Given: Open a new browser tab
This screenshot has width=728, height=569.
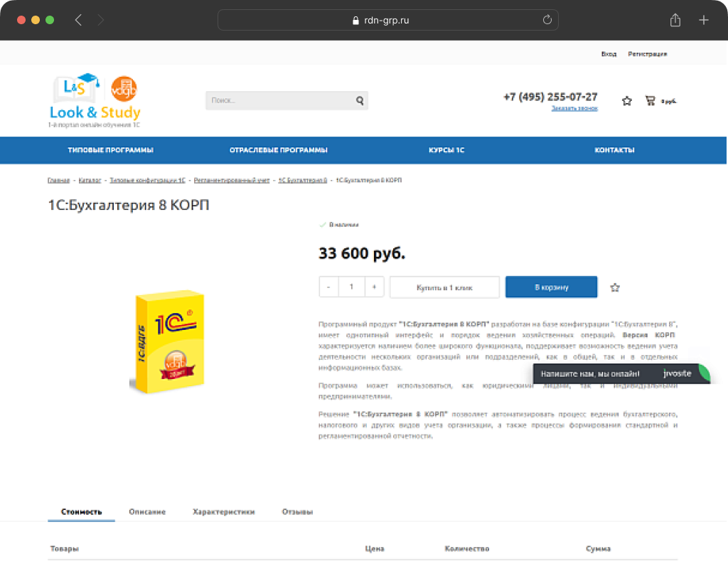Looking at the screenshot, I should point(703,20).
